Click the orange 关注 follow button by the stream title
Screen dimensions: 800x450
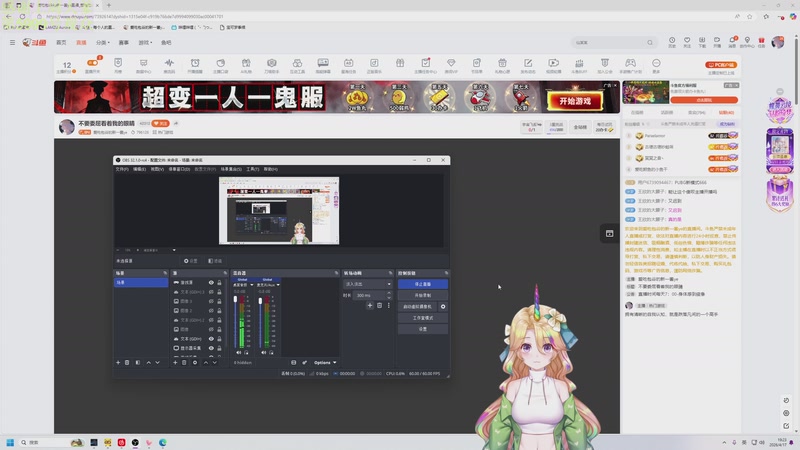[160, 123]
